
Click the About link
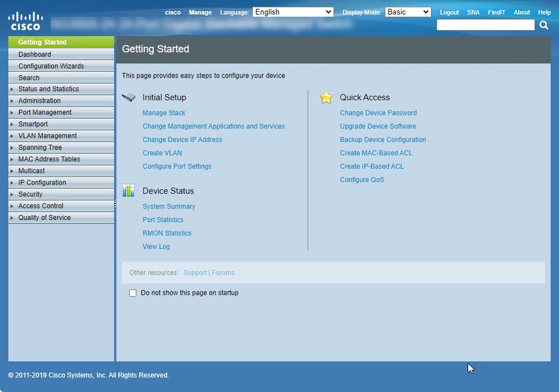(522, 12)
